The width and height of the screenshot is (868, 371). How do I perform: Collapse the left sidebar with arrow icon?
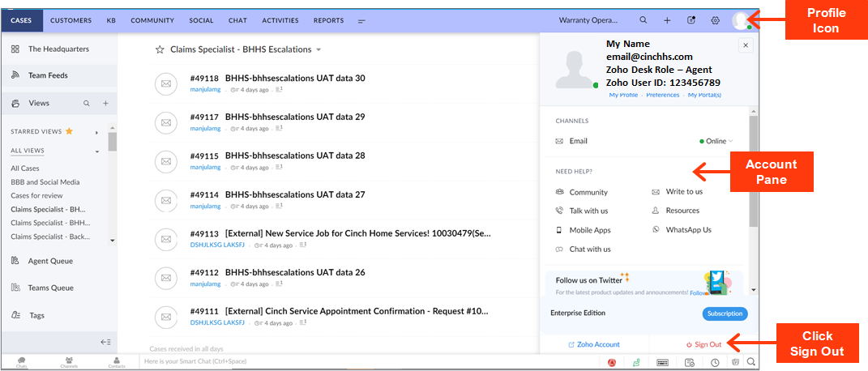coord(105,343)
